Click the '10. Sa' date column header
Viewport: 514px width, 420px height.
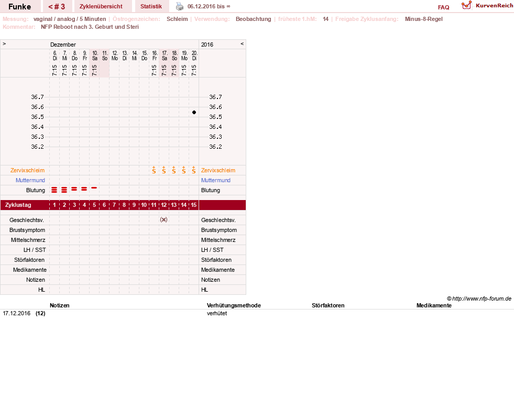pyautogui.click(x=95, y=56)
